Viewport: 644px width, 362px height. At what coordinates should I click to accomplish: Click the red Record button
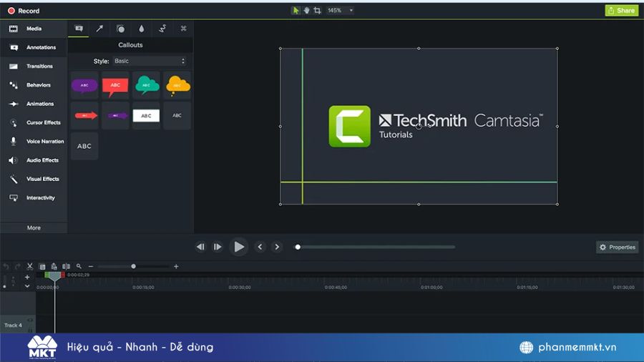coord(24,11)
